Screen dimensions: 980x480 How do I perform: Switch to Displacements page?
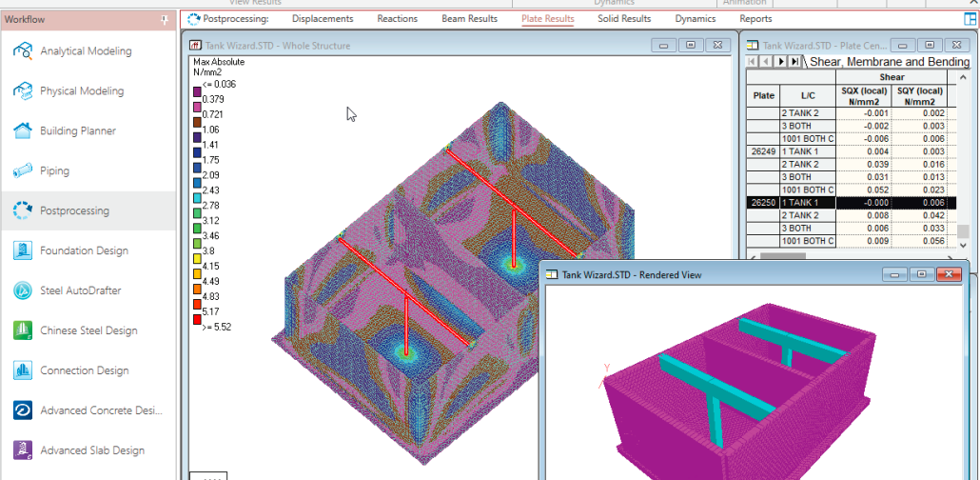(x=323, y=19)
